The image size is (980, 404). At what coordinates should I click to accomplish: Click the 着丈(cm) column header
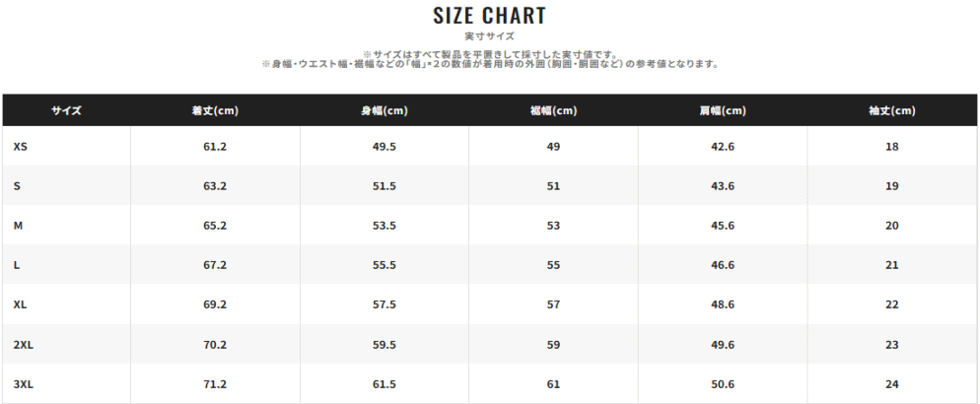[x=215, y=110]
